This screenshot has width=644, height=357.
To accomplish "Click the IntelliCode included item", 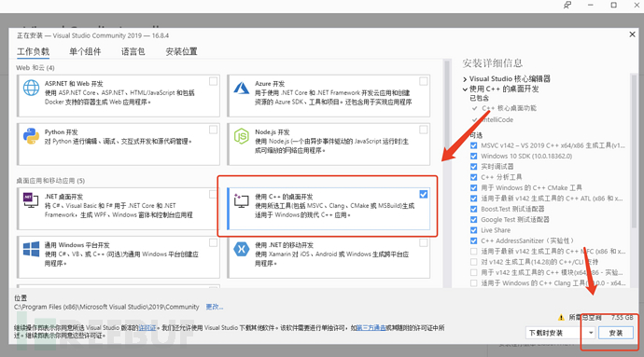I will [497, 120].
